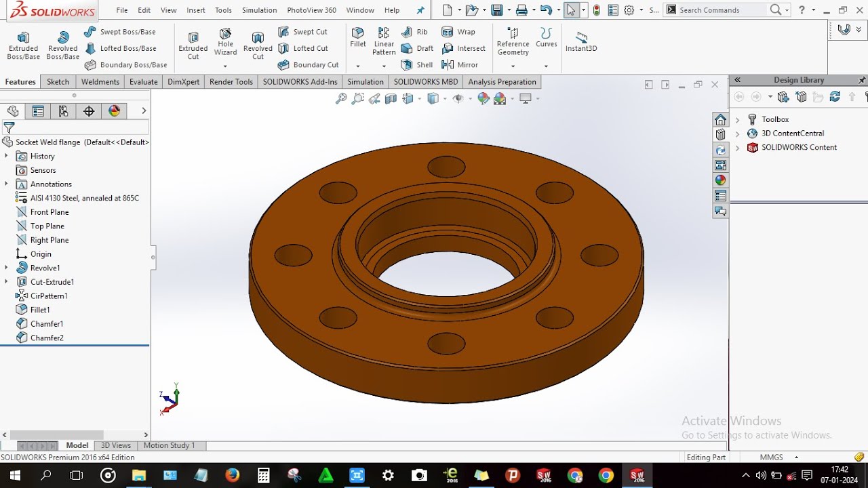Select the Fillet tool
This screenshot has width=868, height=488.
tap(358, 38)
